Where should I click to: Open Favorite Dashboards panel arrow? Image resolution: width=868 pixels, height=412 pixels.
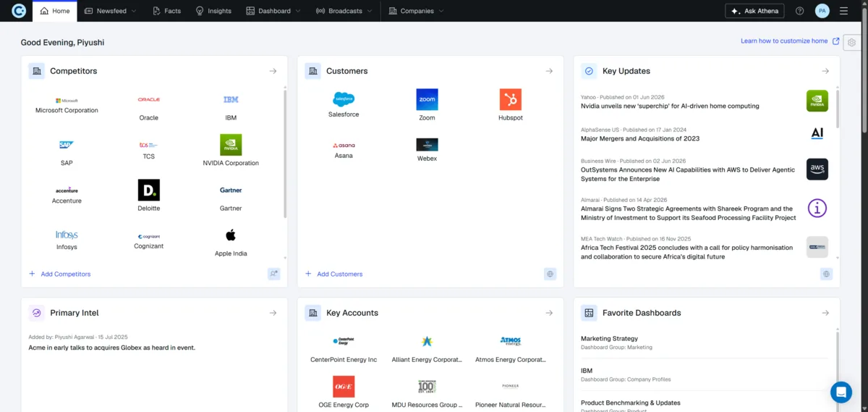825,313
